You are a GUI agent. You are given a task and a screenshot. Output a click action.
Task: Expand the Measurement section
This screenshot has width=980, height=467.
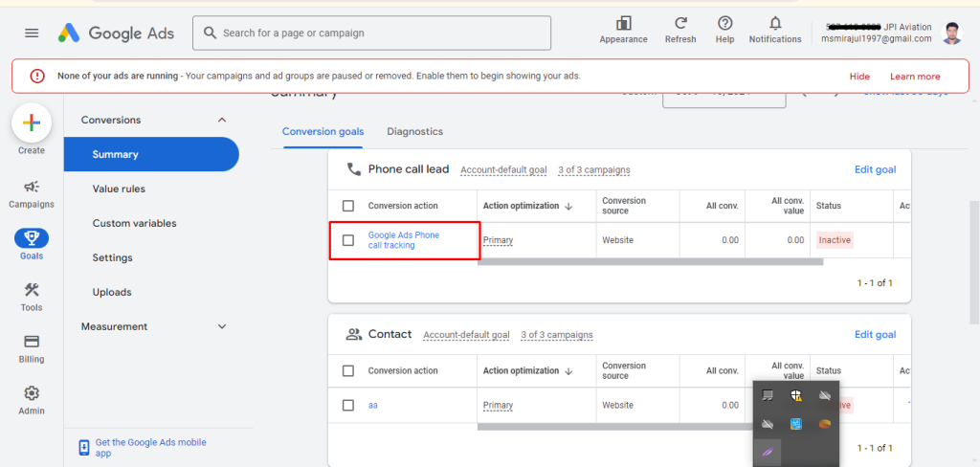click(222, 326)
